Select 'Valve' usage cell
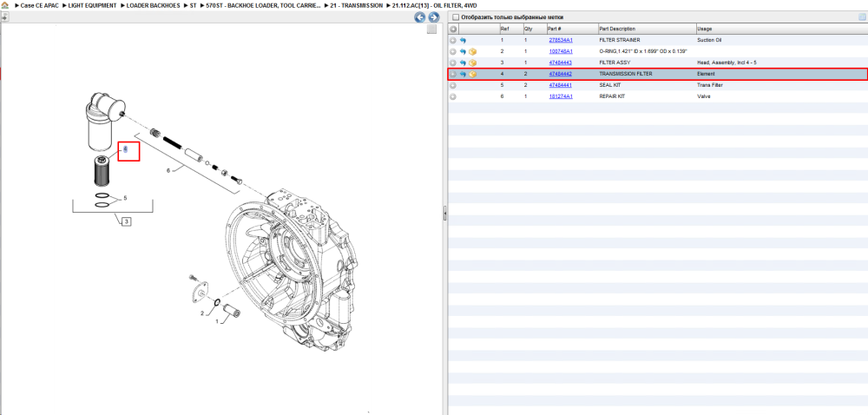This screenshot has height=415, width=868. click(703, 96)
